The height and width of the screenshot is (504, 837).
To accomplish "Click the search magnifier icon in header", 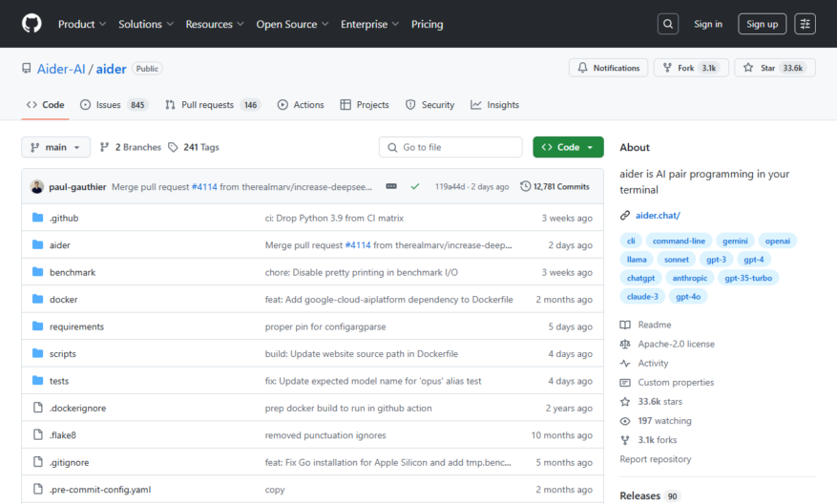I will coord(668,24).
